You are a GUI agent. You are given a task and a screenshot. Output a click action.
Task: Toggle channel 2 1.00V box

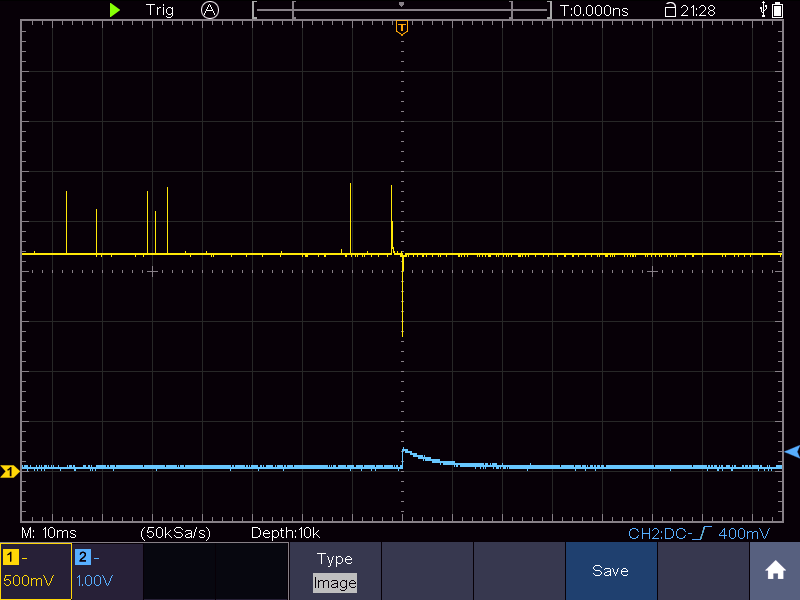pyautogui.click(x=107, y=571)
